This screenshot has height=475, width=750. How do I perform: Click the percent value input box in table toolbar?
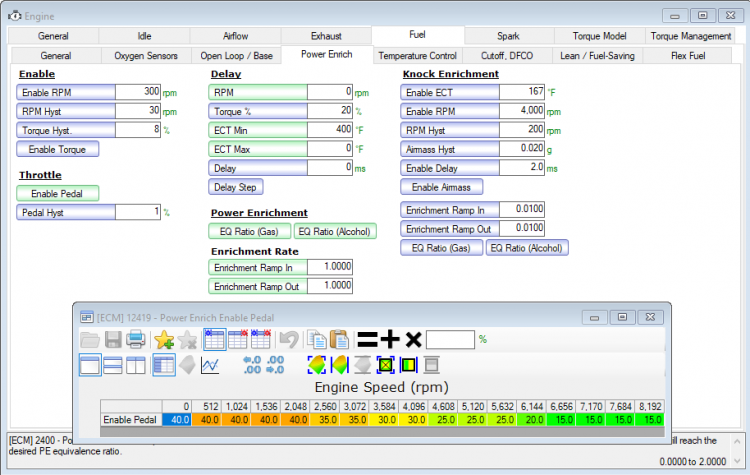tap(450, 340)
